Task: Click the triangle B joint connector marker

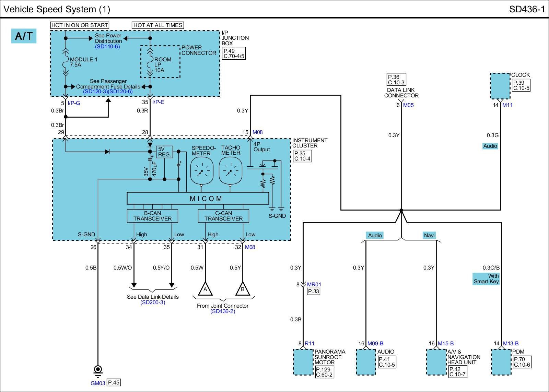Action: (243, 289)
